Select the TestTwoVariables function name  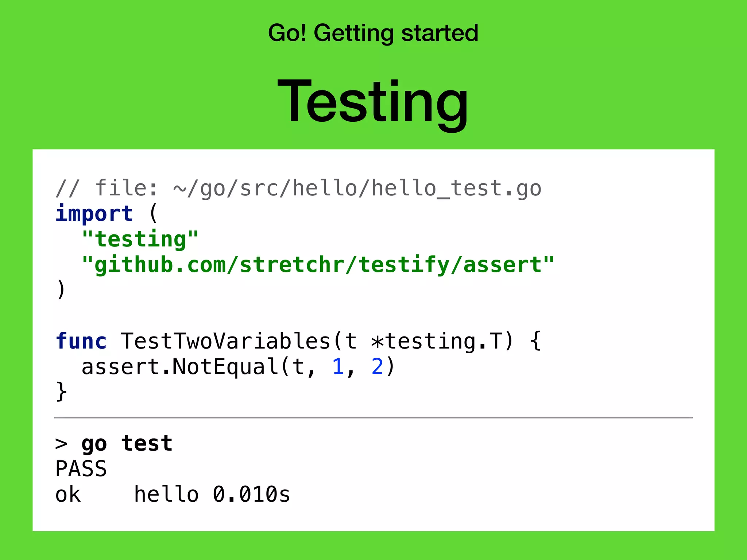click(225, 341)
